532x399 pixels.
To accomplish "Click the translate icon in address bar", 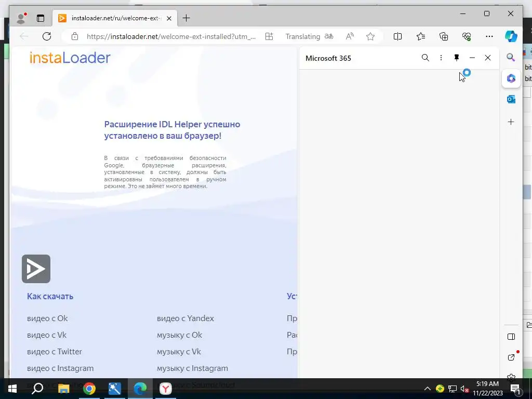I will click(329, 36).
